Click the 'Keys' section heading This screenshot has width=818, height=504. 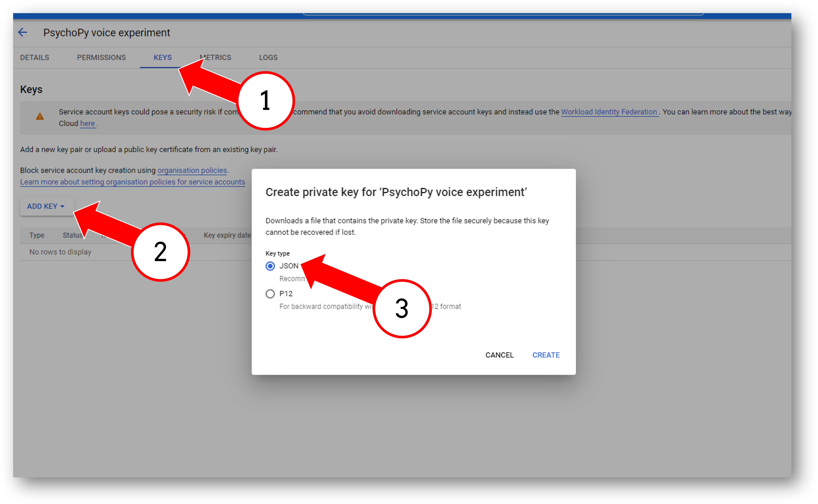pos(31,89)
